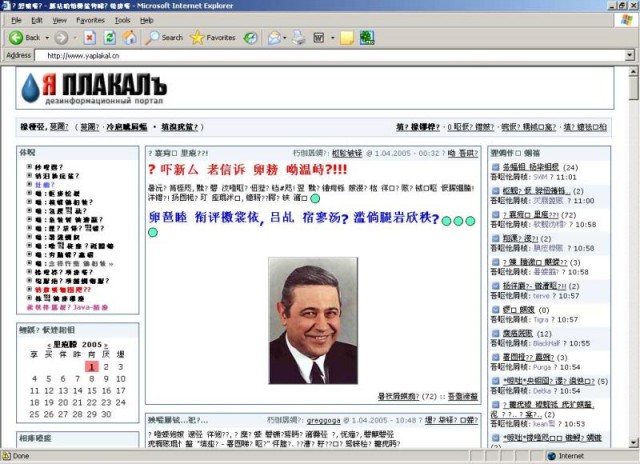Screen dimensions: 640x464
Task: Click the Edit with Word icon
Action: coord(319,38)
